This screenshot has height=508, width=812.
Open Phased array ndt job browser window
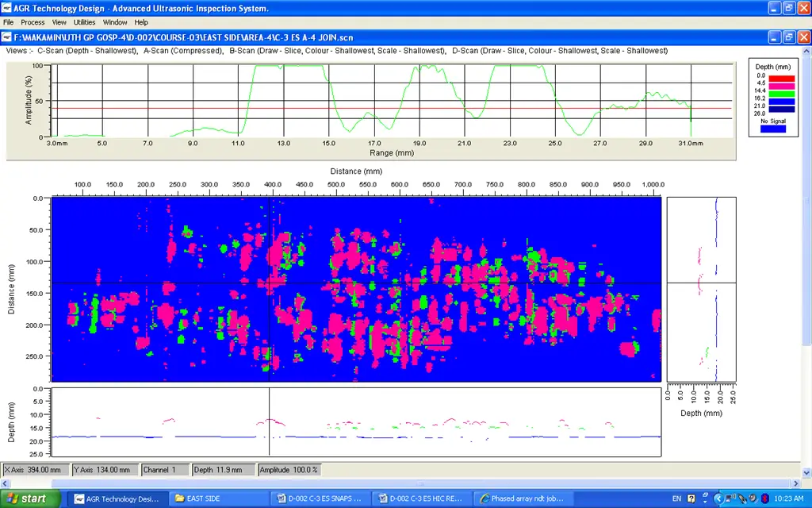tap(523, 498)
